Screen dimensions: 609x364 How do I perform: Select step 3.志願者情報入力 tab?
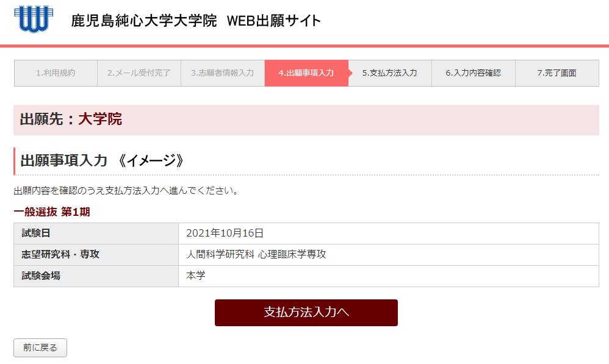click(x=223, y=73)
